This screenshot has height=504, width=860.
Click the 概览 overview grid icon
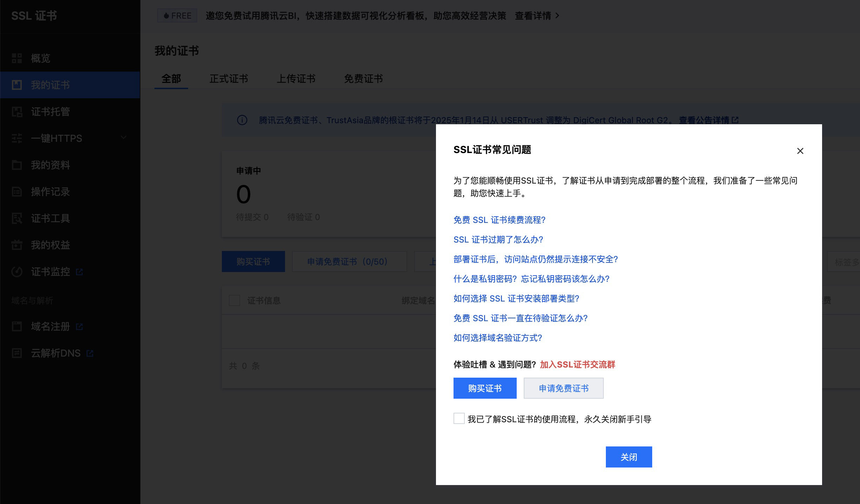click(17, 58)
